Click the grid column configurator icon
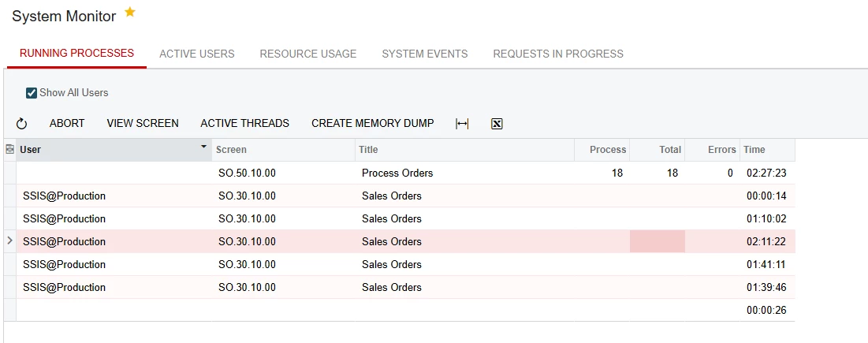This screenshot has width=868, height=343. click(x=10, y=149)
